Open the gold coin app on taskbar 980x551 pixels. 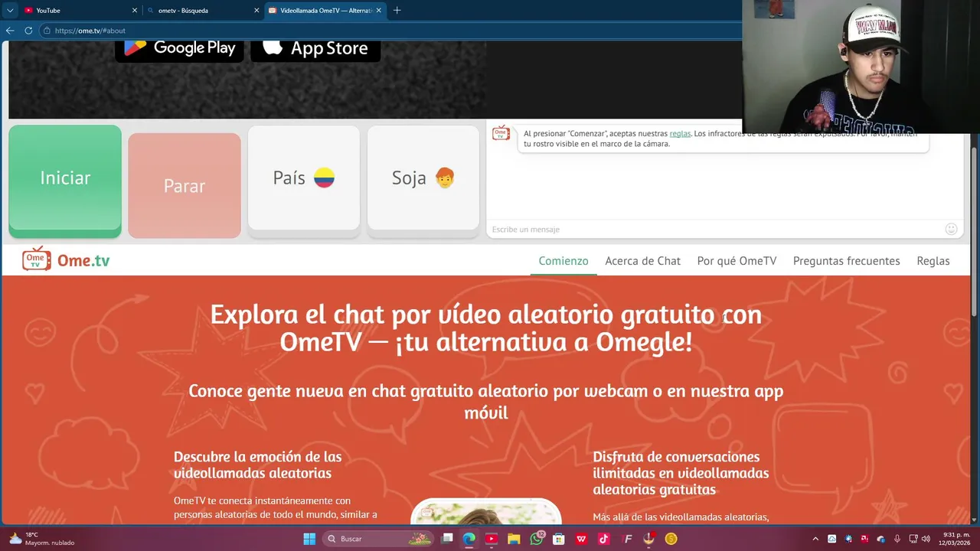[671, 539]
